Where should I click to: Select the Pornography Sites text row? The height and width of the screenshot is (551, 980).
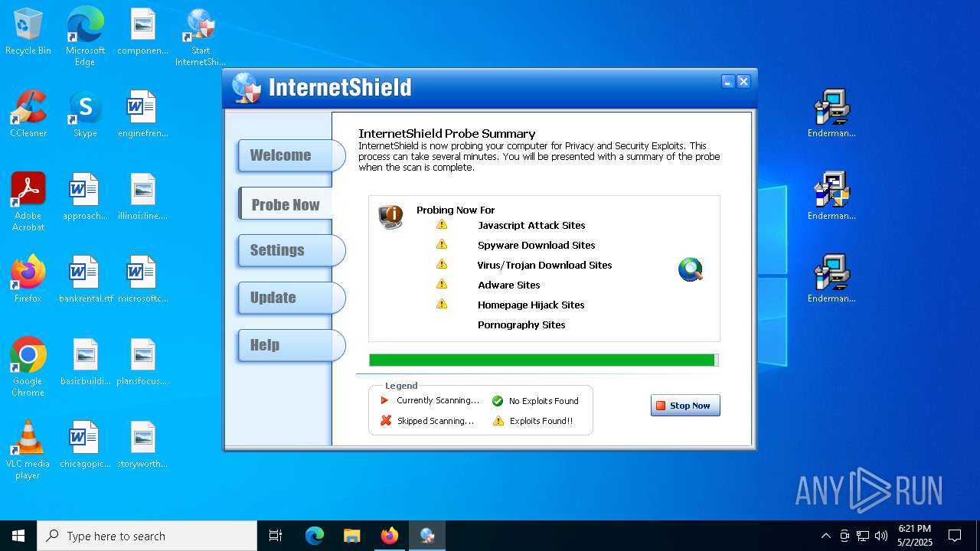[521, 324]
